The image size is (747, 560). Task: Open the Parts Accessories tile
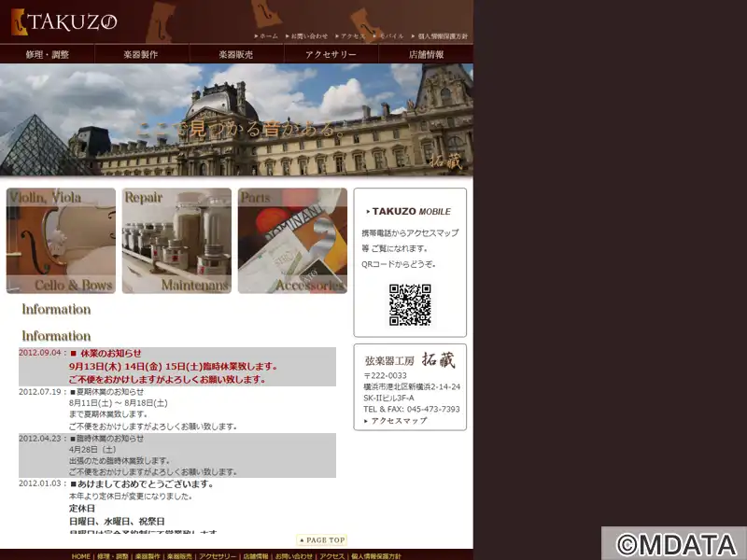point(292,241)
